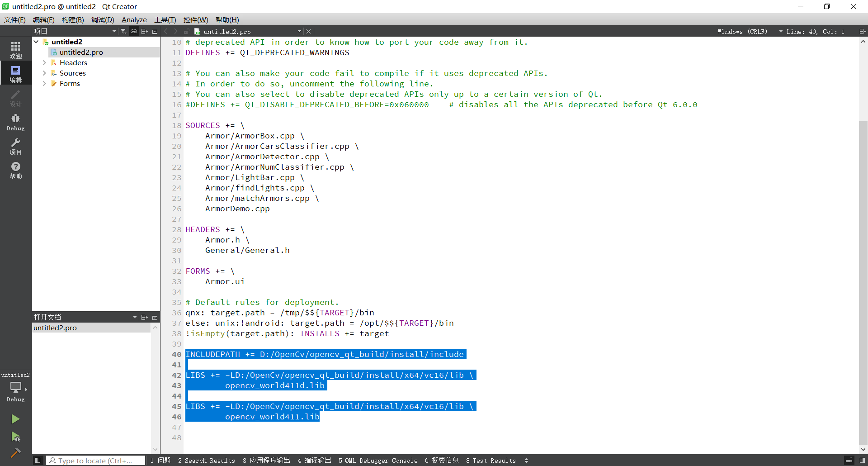Split the project panel view
868x466 pixels.
click(x=144, y=31)
